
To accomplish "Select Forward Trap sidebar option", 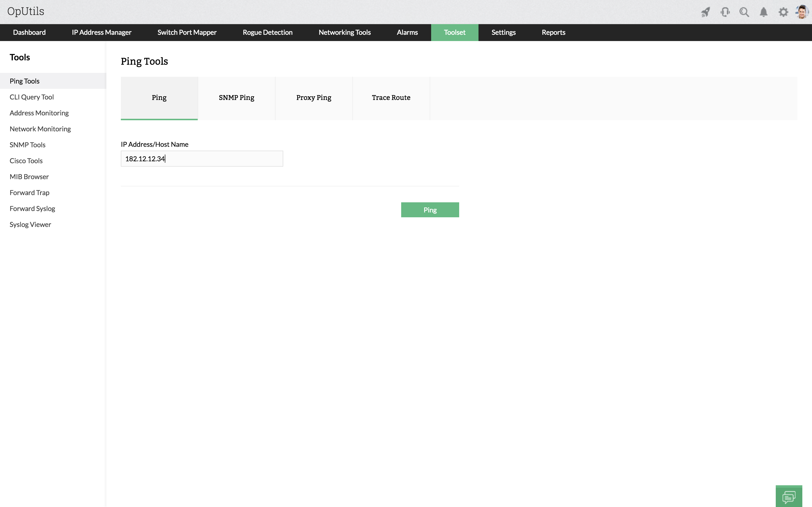I will [29, 192].
